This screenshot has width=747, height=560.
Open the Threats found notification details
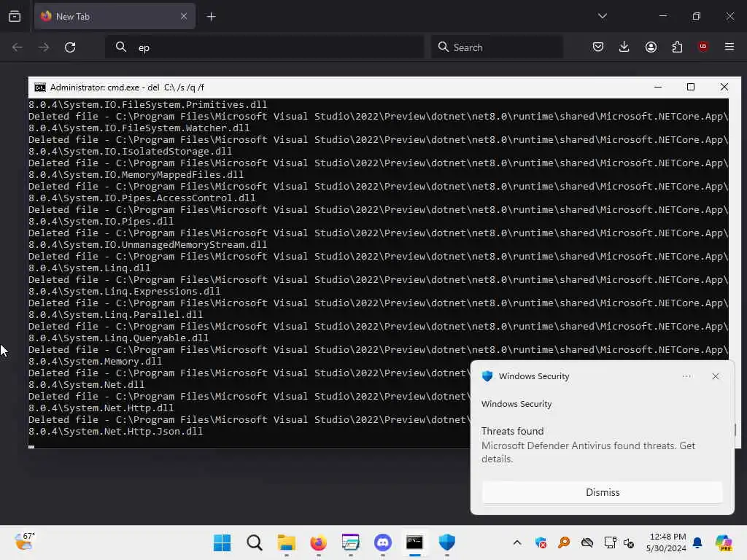coord(588,446)
